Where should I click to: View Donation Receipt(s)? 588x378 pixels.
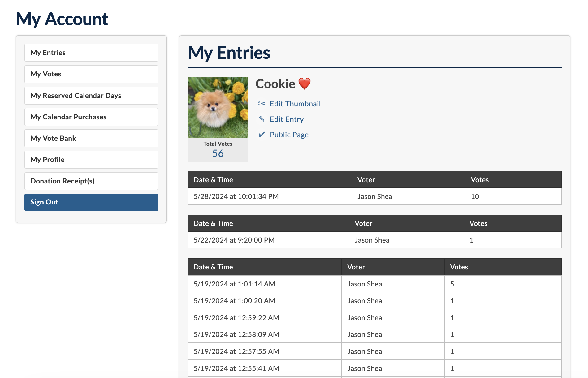(91, 181)
